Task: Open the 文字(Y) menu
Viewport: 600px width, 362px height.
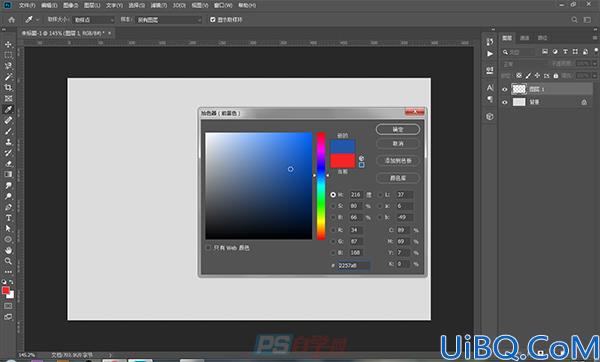Action: [x=114, y=5]
